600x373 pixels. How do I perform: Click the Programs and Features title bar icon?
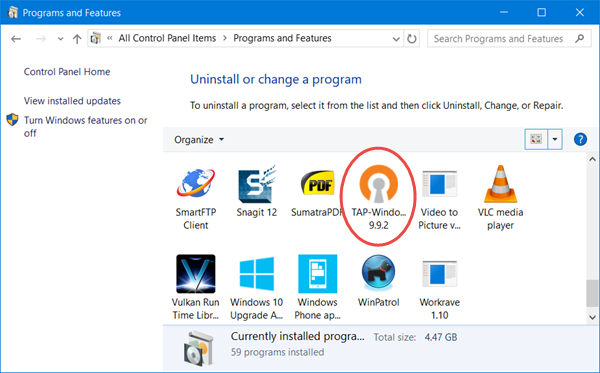13,12
